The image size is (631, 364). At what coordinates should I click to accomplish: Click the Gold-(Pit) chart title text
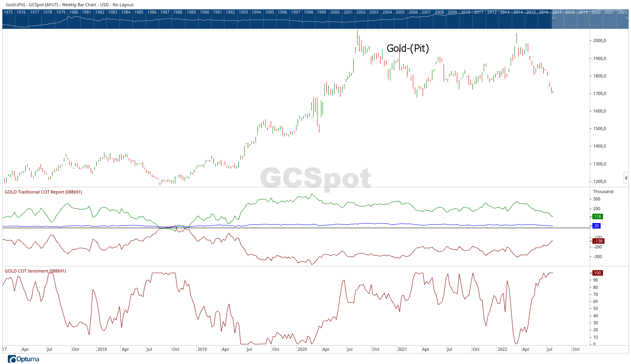click(408, 48)
